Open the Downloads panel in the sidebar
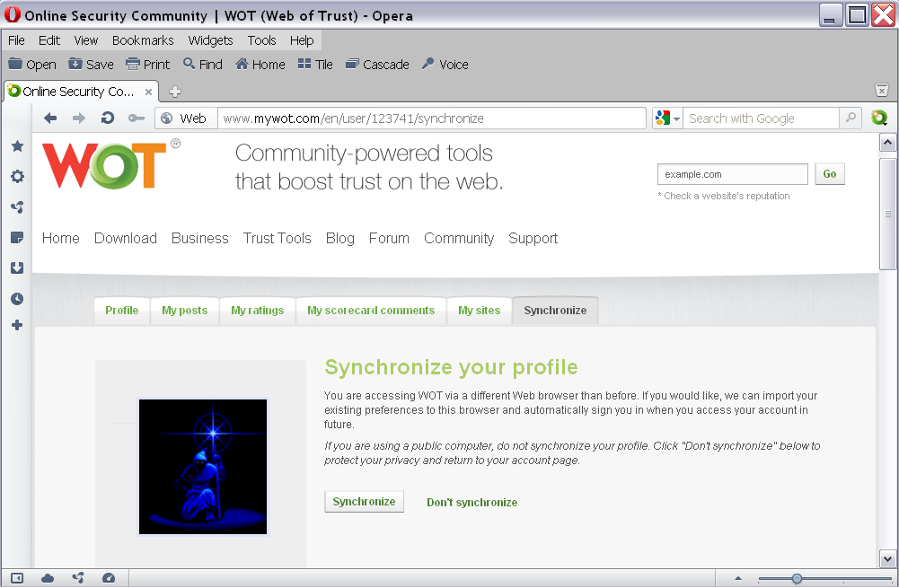Image resolution: width=899 pixels, height=588 pixels. click(x=17, y=268)
